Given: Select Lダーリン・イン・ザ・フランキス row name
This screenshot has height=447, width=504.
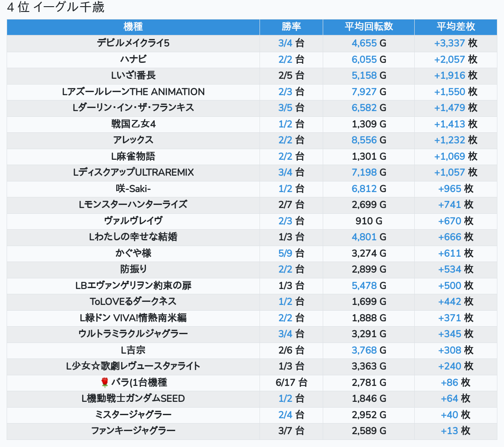Looking at the screenshot, I should click(x=133, y=108).
